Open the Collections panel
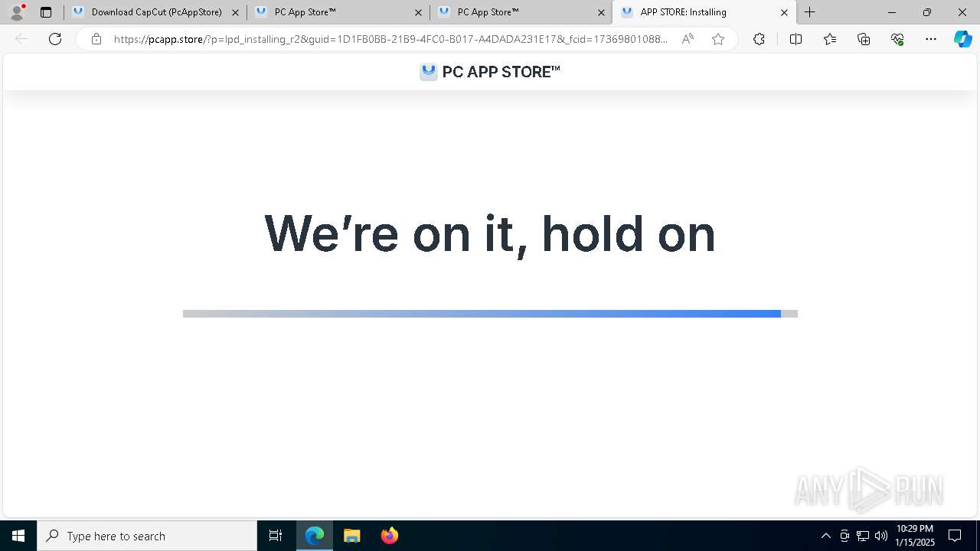The image size is (980, 551). tap(864, 39)
